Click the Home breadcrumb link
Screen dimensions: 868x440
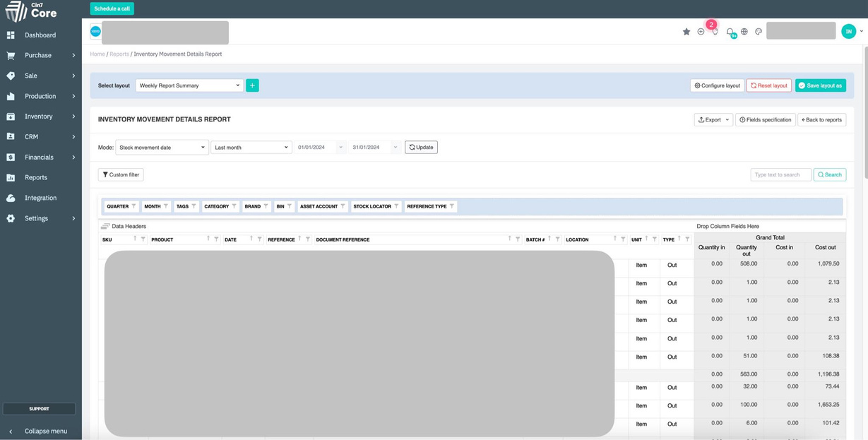97,54
